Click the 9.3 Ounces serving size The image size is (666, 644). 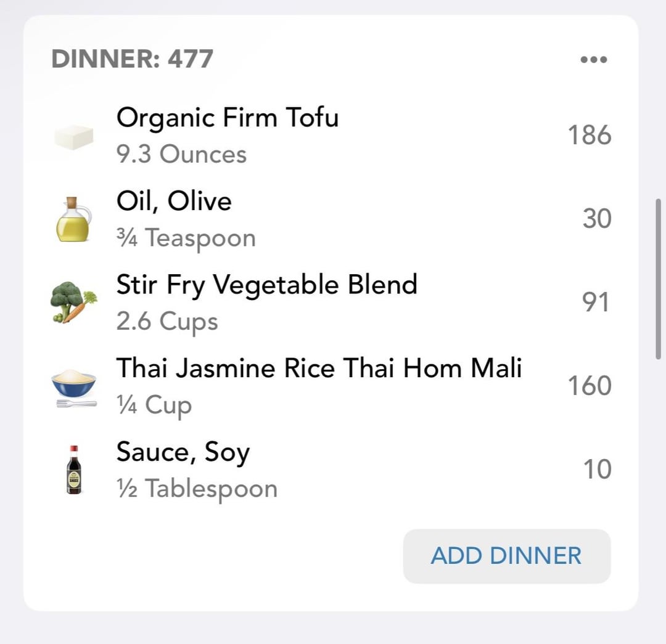tap(181, 154)
